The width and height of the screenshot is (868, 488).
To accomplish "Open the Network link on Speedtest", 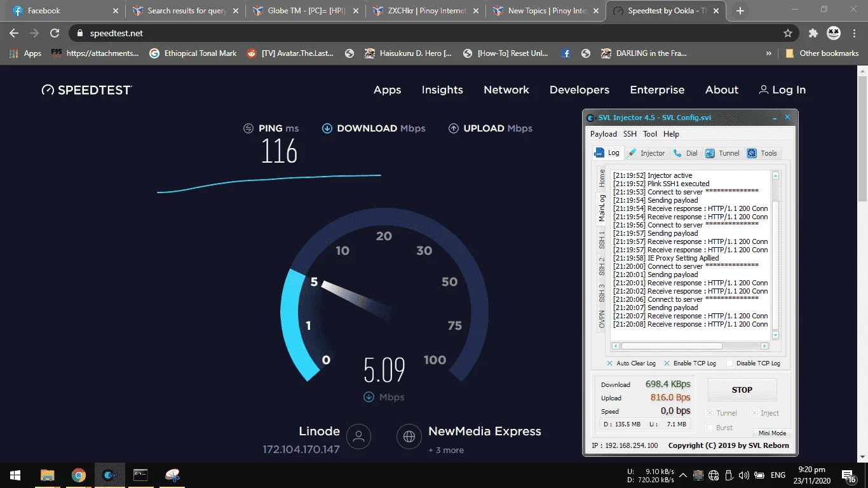I will 506,90.
